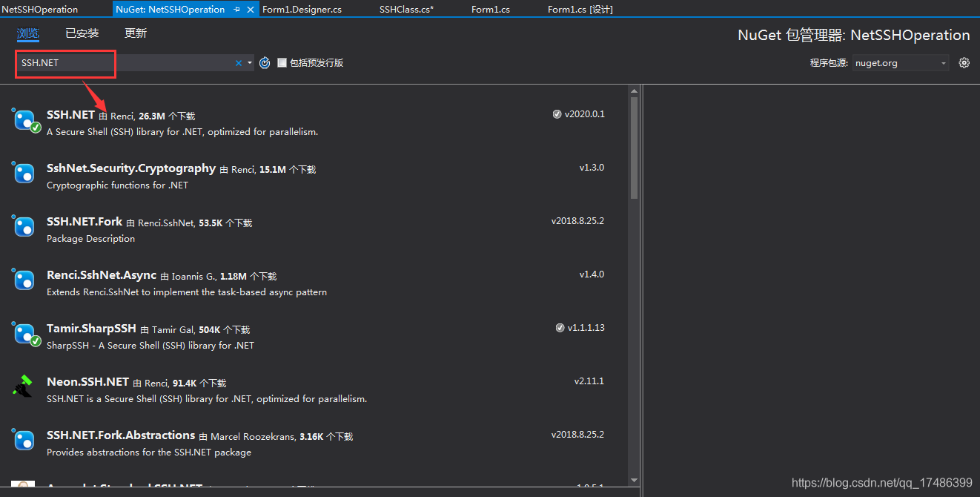Click version v1.4.0 text
This screenshot has height=497, width=980.
click(x=592, y=274)
